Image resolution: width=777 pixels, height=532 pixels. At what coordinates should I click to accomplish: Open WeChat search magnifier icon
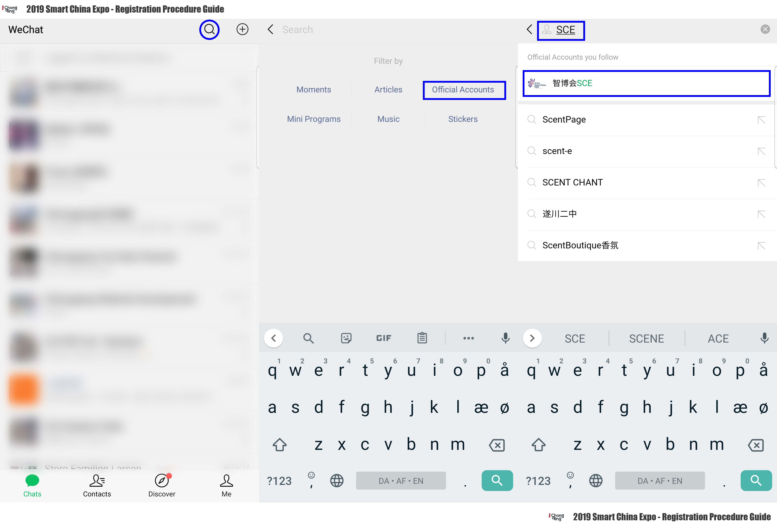pyautogui.click(x=209, y=29)
